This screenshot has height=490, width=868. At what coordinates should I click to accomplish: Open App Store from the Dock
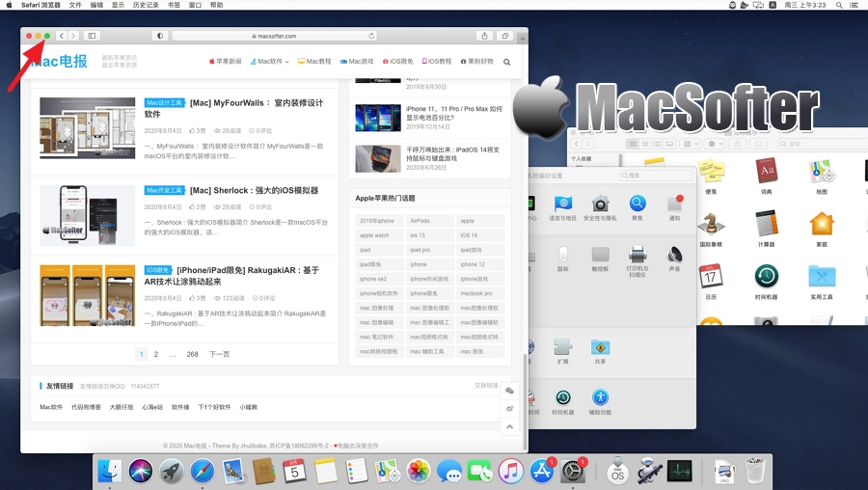(x=542, y=472)
